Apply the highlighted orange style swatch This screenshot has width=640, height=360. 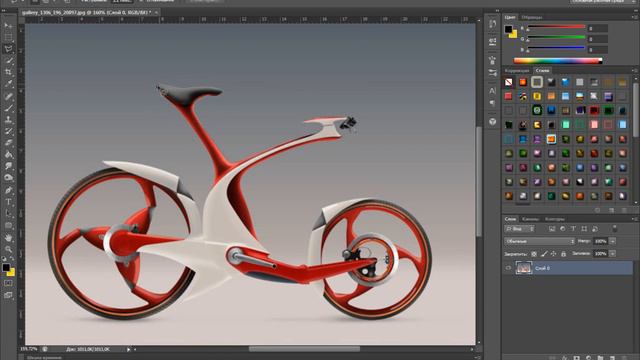[551, 139]
